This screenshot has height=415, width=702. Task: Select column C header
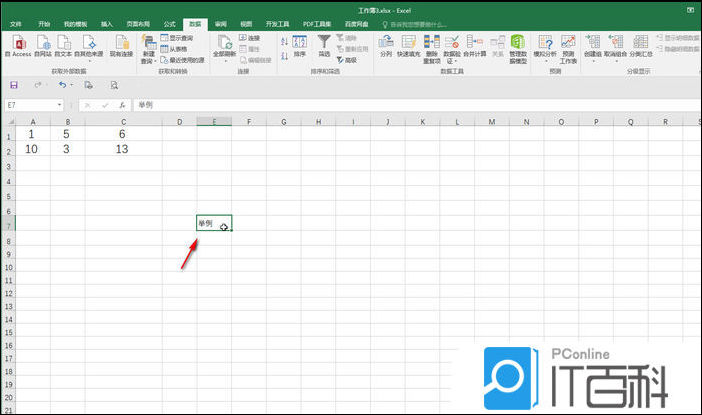[124, 122]
